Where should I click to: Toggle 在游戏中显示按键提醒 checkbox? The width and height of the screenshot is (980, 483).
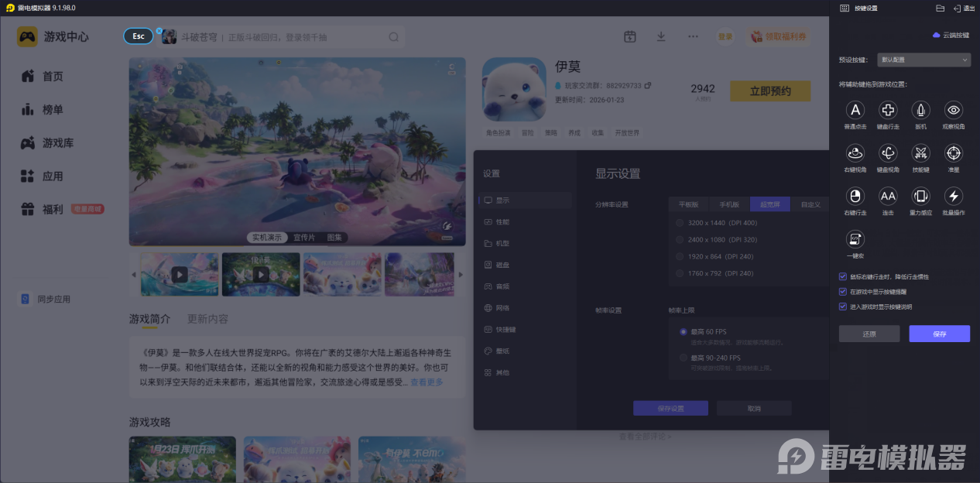(843, 292)
